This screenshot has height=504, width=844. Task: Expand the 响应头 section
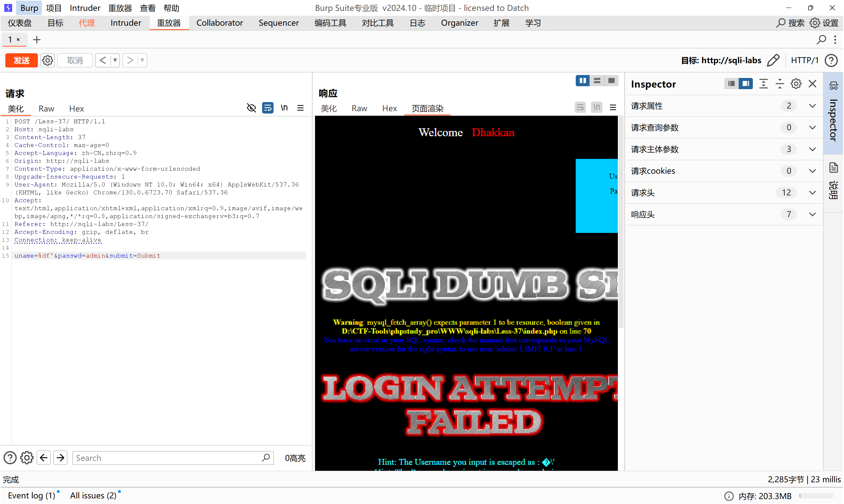[x=812, y=214]
